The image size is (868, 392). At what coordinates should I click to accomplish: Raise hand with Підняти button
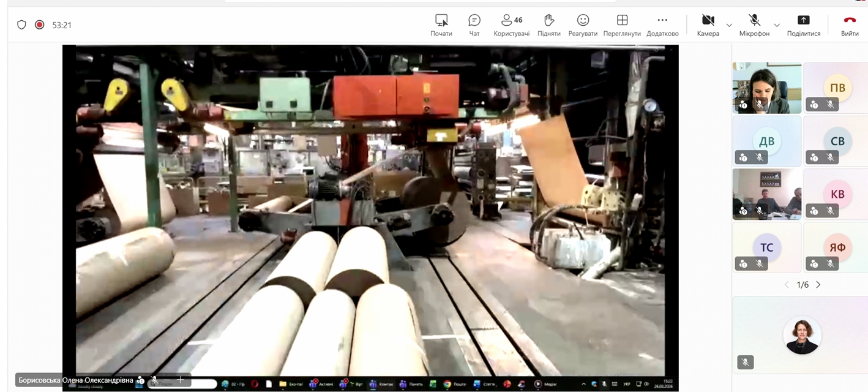(x=548, y=24)
